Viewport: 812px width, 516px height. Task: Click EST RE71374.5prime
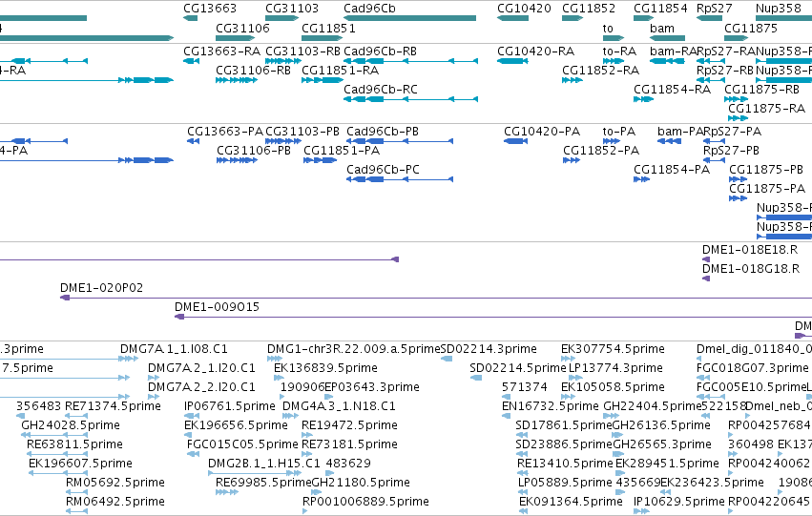[113, 406]
